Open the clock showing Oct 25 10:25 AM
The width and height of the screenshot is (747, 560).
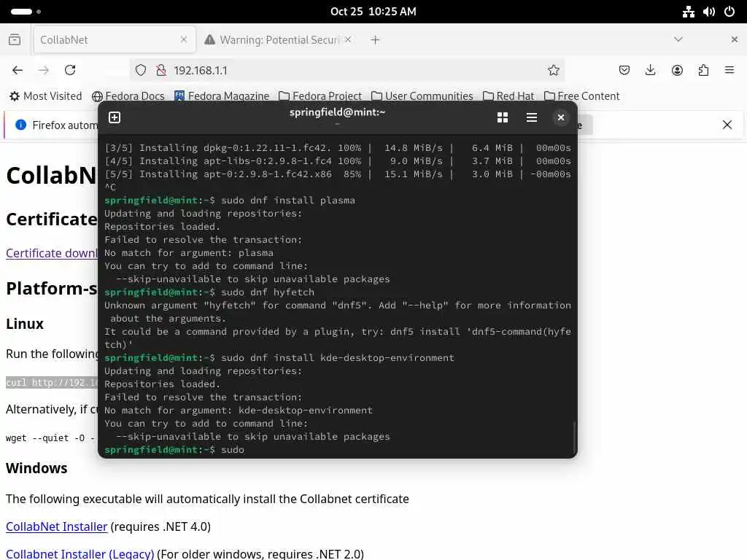pyautogui.click(x=373, y=12)
